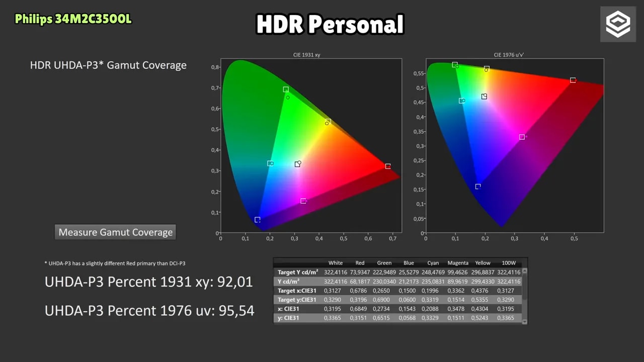Select the y: CIE31 row label
The width and height of the screenshot is (644, 362).
pyautogui.click(x=288, y=318)
